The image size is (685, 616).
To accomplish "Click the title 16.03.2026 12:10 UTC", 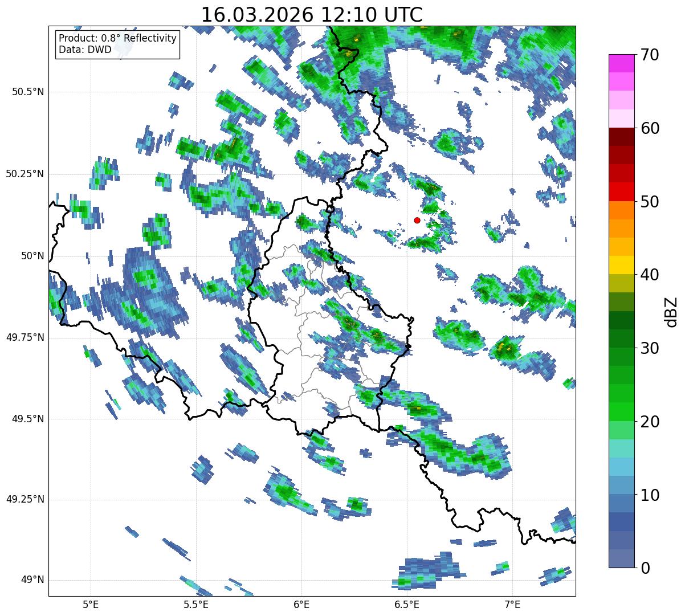I will click(x=312, y=15).
